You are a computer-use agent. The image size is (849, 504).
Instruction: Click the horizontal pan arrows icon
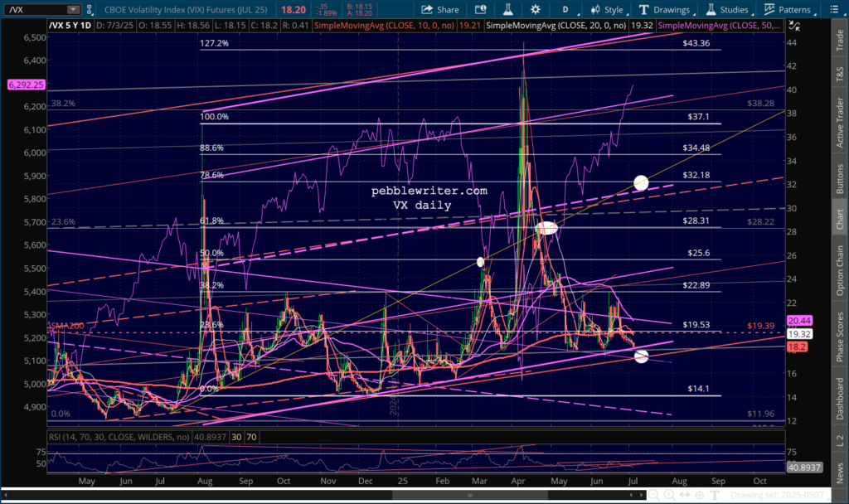pyautogui.click(x=684, y=495)
